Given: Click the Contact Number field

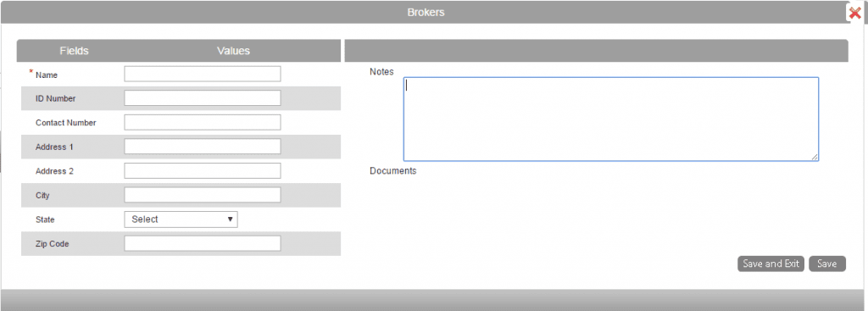Looking at the screenshot, I should point(202,122).
